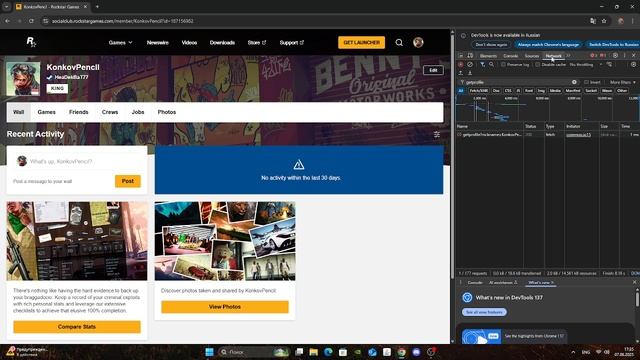
Task: Open the Chrome tab search dropdown
Action: (7, 7)
